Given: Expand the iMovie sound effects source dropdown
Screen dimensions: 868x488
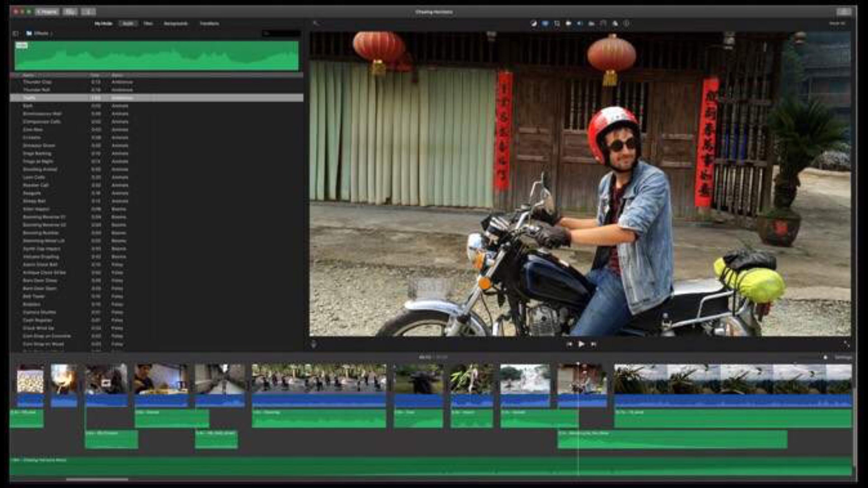Looking at the screenshot, I should pos(40,33).
